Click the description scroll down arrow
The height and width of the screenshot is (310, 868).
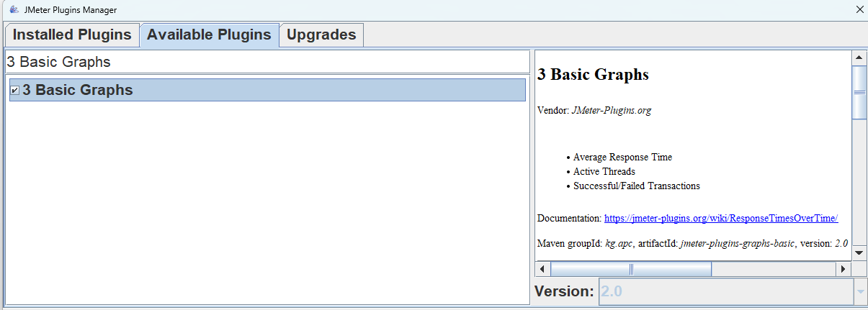pos(859,252)
